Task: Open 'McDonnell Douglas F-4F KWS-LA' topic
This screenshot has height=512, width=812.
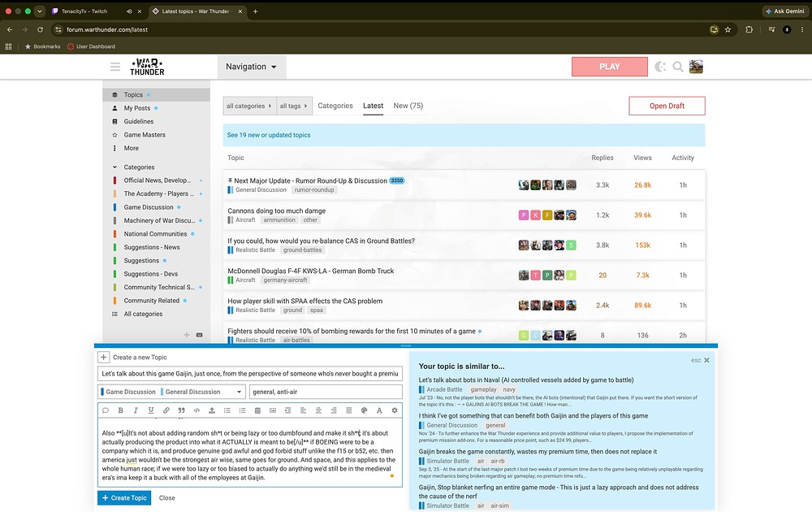Action: [311, 271]
